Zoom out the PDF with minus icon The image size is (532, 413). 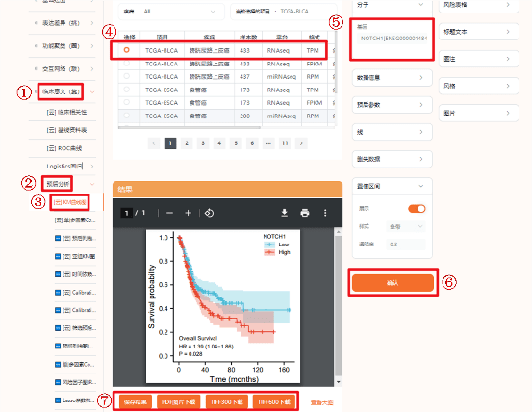click(x=169, y=213)
